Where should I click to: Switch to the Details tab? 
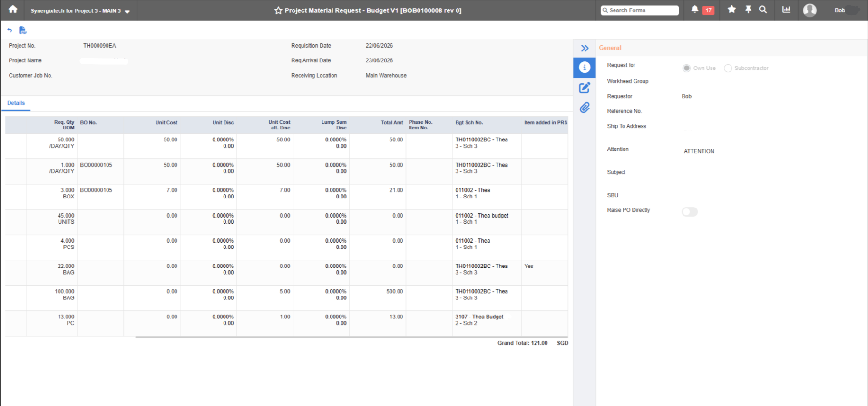16,103
